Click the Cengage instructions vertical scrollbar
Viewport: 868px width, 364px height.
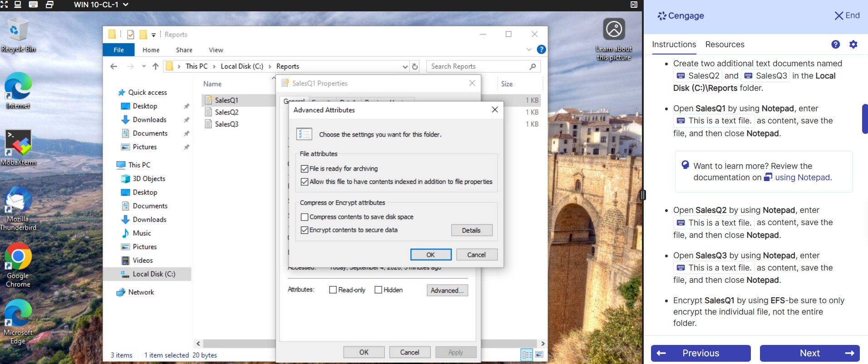(x=865, y=119)
